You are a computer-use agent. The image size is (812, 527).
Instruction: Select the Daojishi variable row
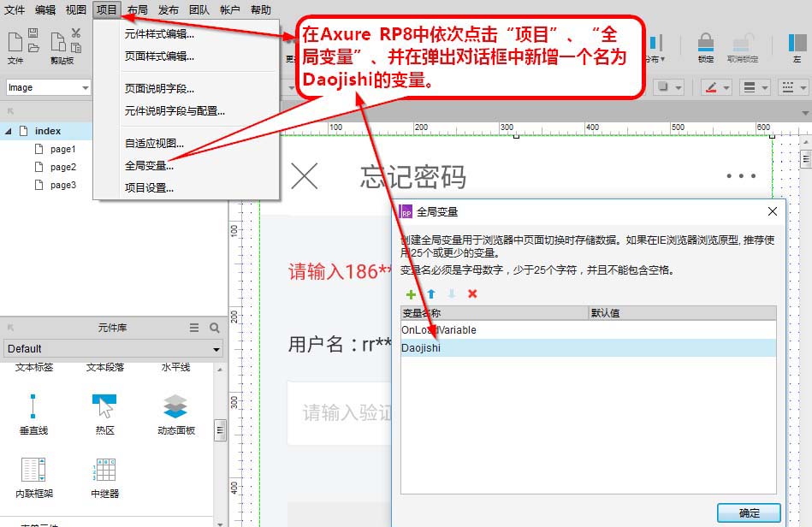point(589,348)
